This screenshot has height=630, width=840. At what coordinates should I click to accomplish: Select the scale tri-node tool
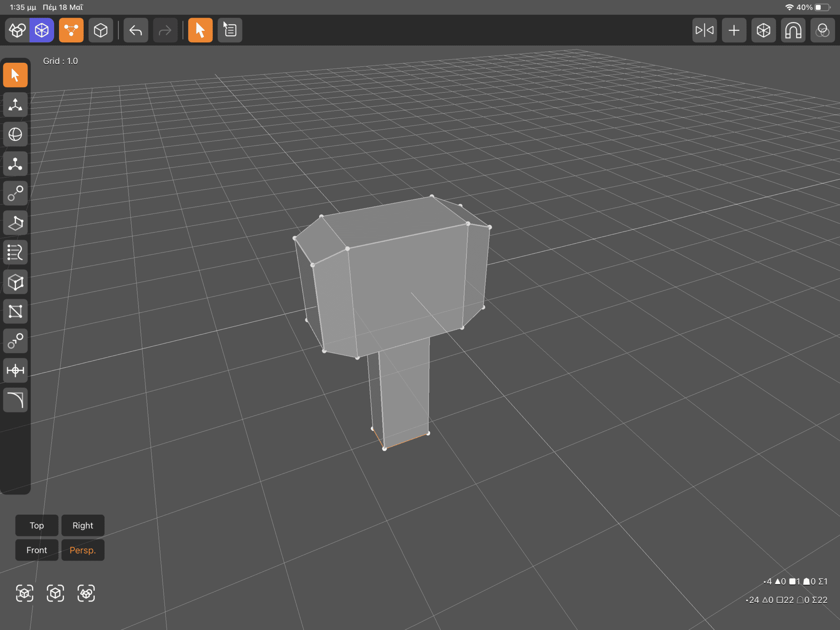click(x=16, y=164)
